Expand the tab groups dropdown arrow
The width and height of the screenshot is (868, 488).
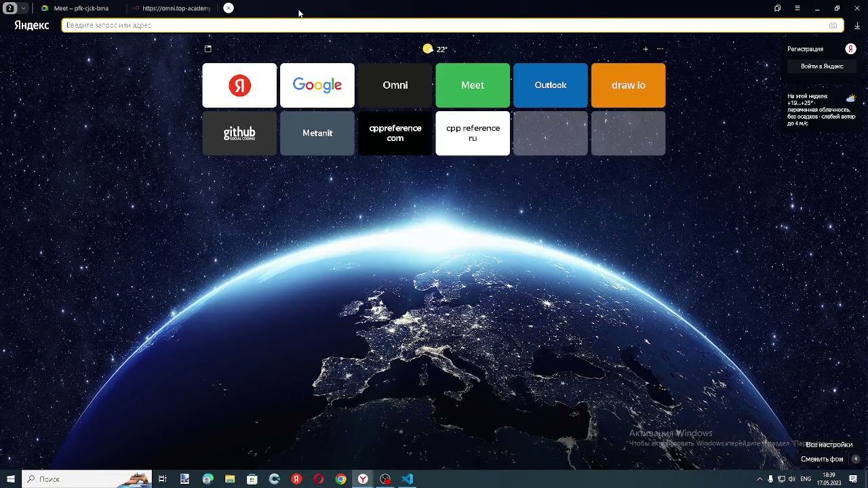tap(24, 8)
